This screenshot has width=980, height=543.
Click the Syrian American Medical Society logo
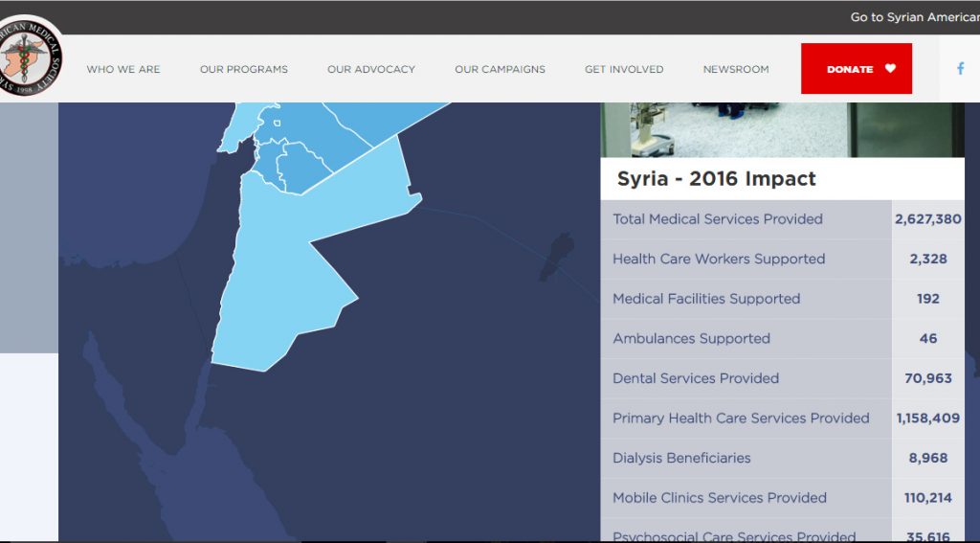[28, 56]
